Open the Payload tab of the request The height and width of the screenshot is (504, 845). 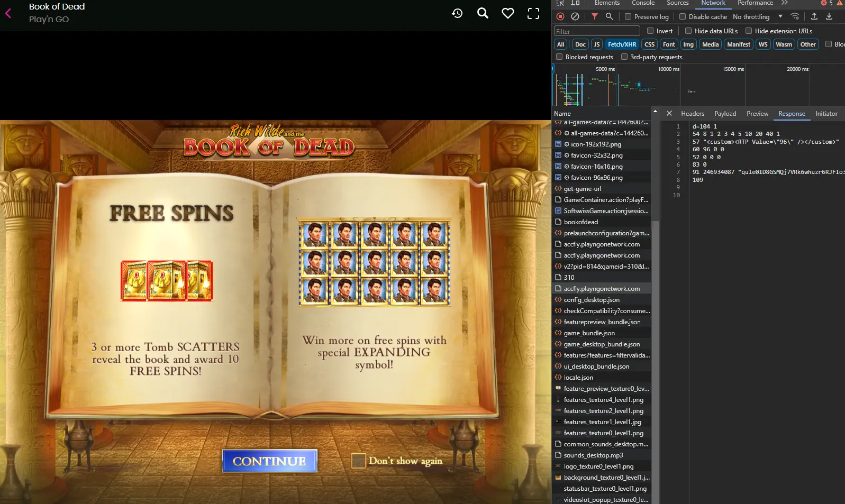pos(725,114)
